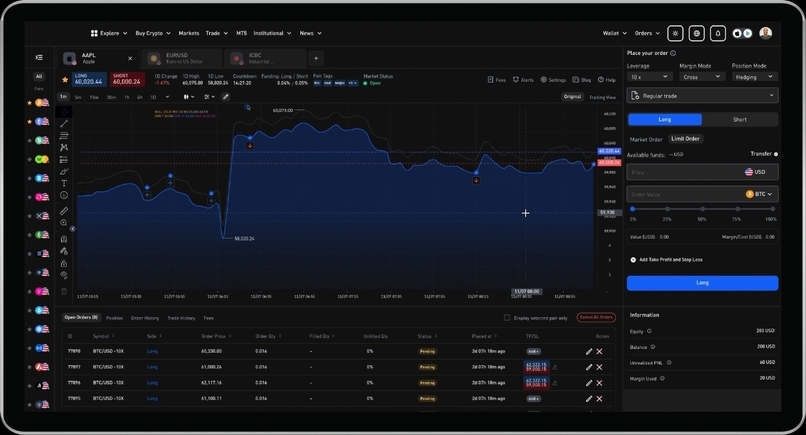Switch theme with the sun icon
Screen dimensions: 806x435
(x=674, y=33)
